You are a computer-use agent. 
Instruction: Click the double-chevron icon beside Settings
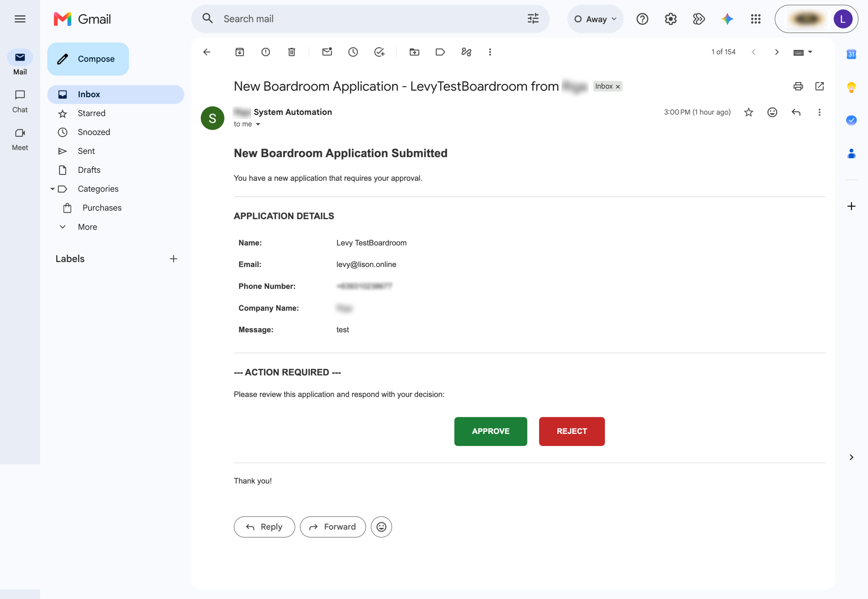pyautogui.click(x=699, y=19)
